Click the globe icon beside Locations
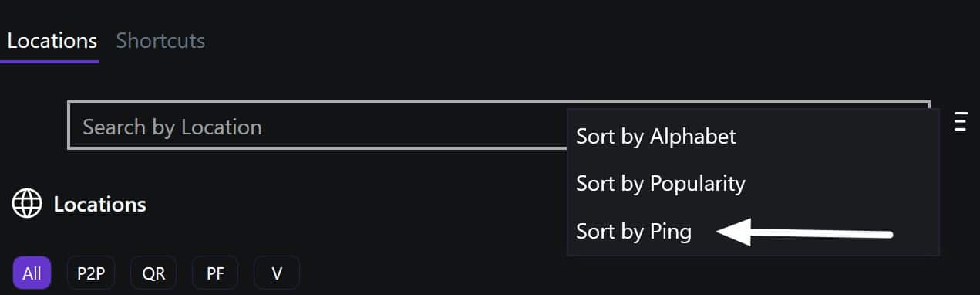Viewport: 980px width, 295px height. (27, 204)
